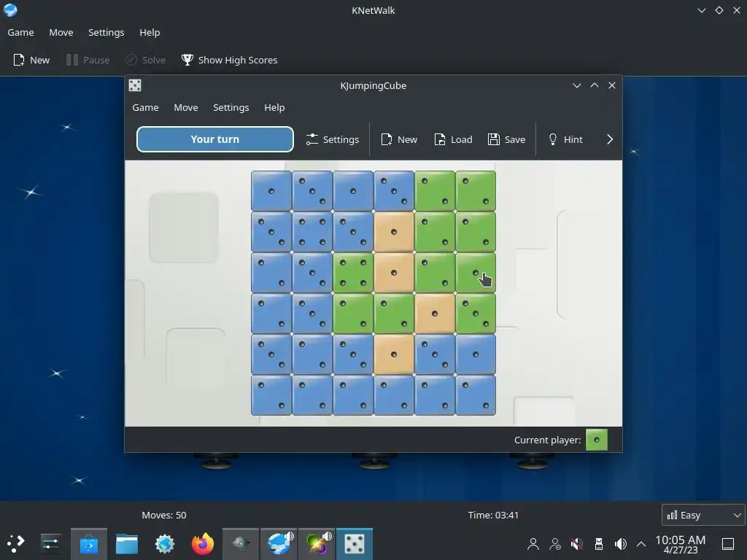
Task: Click green cube under the hand cursor
Action: (x=476, y=273)
